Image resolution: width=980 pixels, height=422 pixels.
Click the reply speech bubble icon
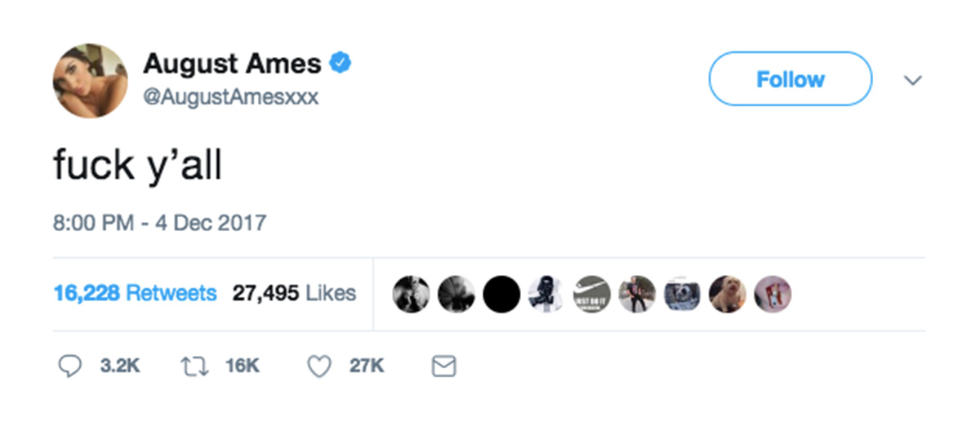[x=71, y=366]
